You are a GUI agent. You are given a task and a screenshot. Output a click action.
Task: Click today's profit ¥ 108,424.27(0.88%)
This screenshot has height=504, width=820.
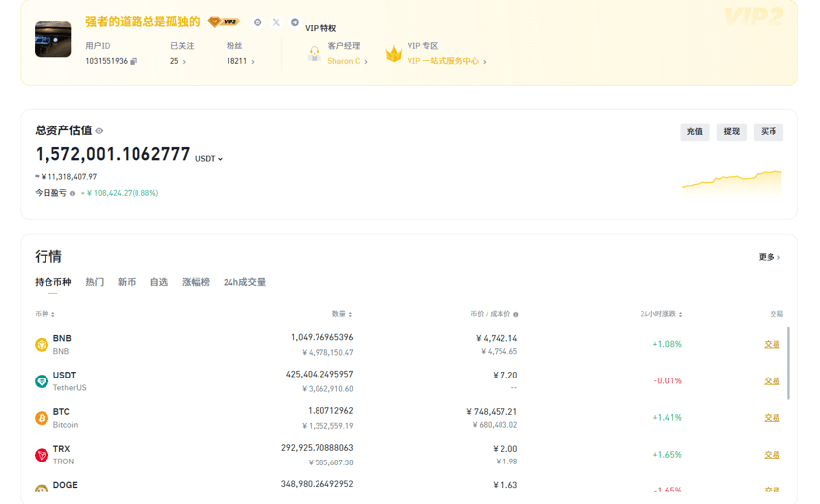120,193
